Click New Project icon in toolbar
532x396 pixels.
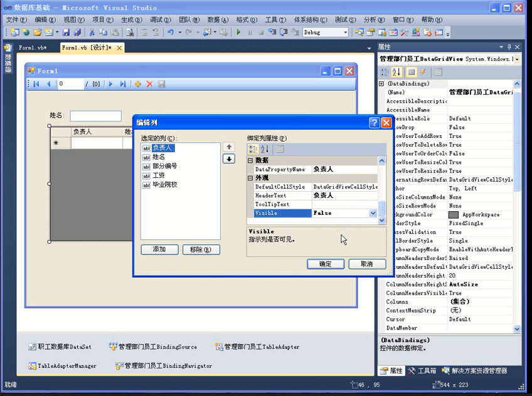point(14,33)
